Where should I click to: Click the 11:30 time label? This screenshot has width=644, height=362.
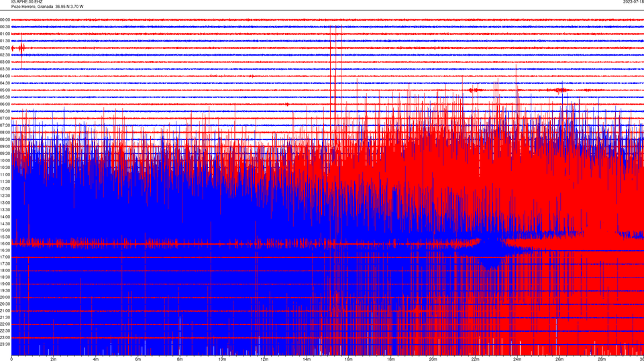(x=5, y=182)
